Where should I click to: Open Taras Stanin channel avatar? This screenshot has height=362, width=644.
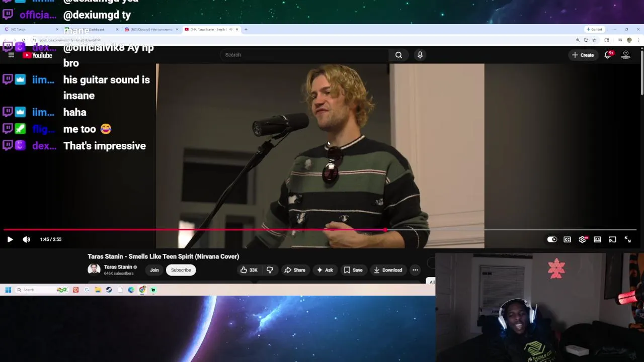[94, 269]
